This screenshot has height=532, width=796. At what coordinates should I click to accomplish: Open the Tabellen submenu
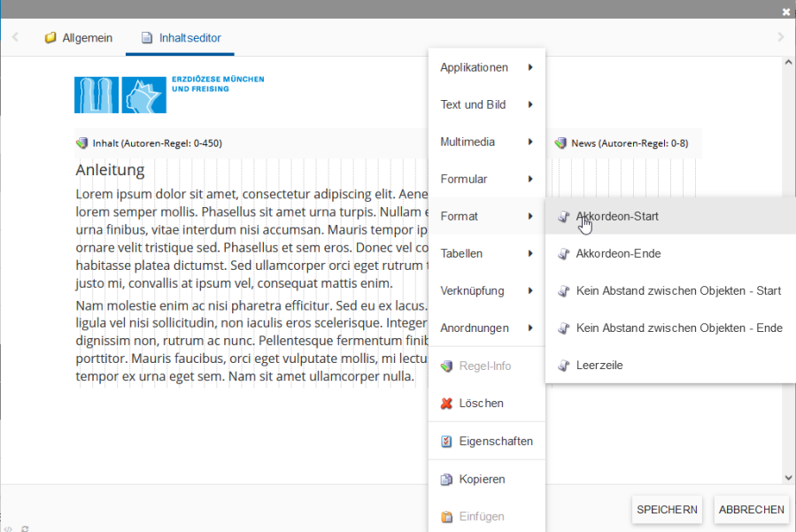tap(486, 253)
